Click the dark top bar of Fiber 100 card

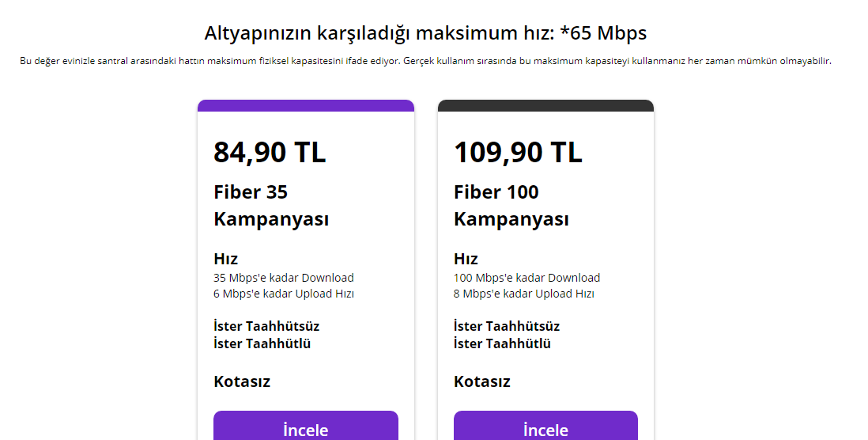(x=545, y=105)
